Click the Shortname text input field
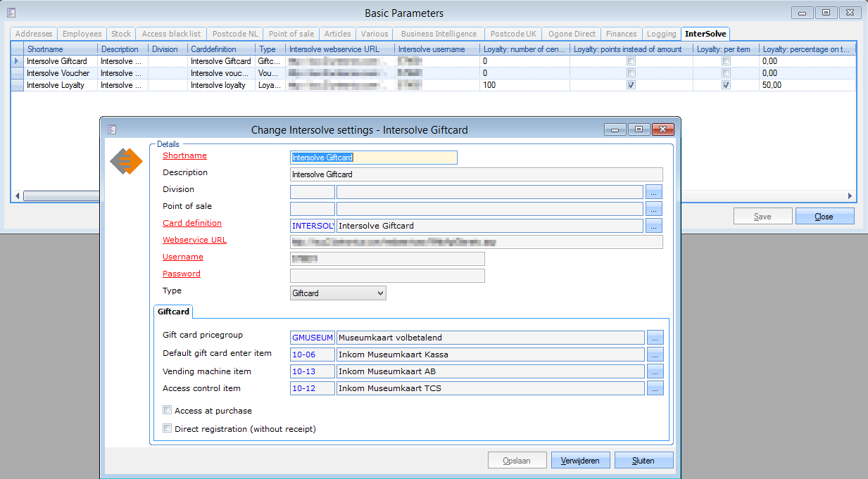This screenshot has height=479, width=868. pos(373,158)
